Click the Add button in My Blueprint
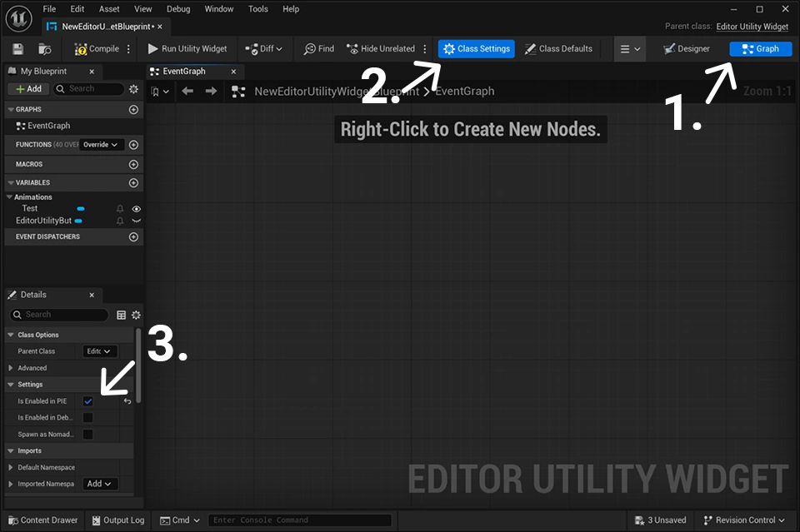 coord(29,88)
